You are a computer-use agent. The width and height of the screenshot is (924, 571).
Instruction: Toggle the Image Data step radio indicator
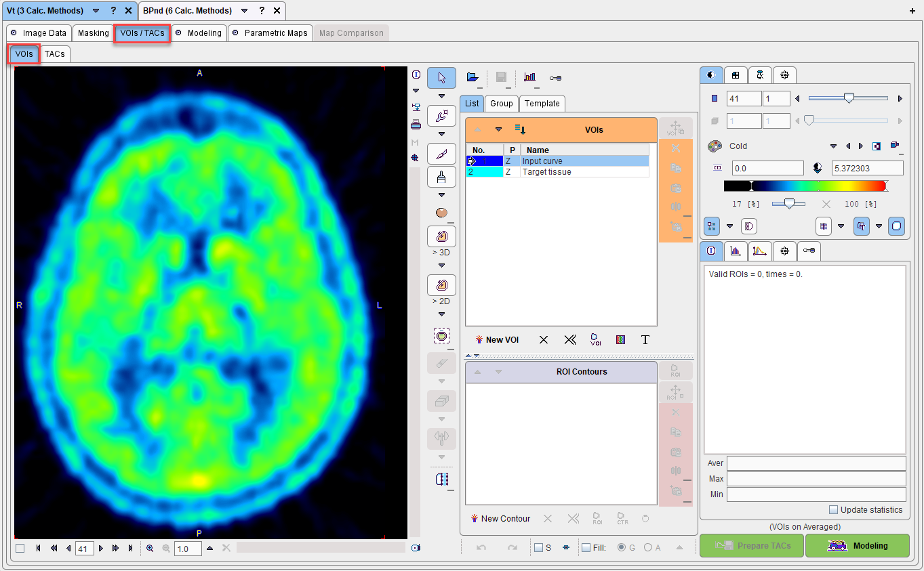(x=14, y=33)
